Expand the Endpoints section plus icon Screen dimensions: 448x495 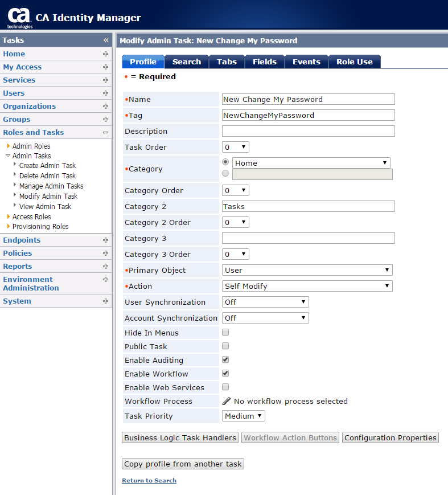[105, 240]
